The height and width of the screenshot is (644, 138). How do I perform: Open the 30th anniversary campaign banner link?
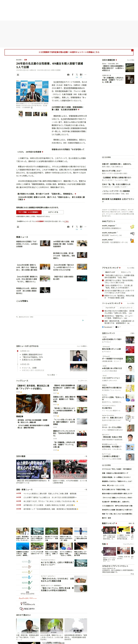click(x=69, y=52)
